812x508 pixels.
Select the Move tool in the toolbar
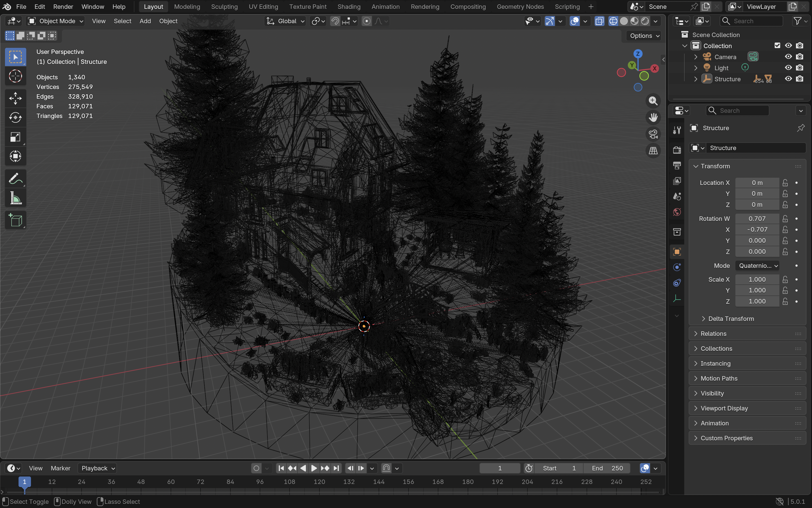click(15, 98)
